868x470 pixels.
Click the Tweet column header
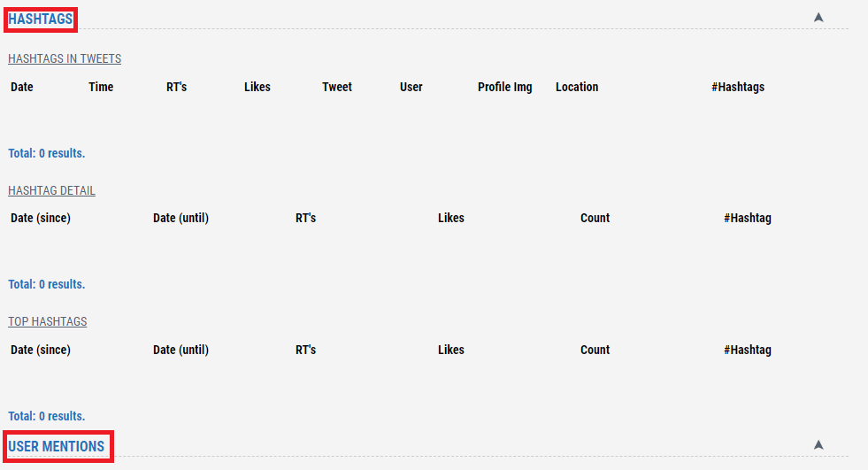coord(337,87)
